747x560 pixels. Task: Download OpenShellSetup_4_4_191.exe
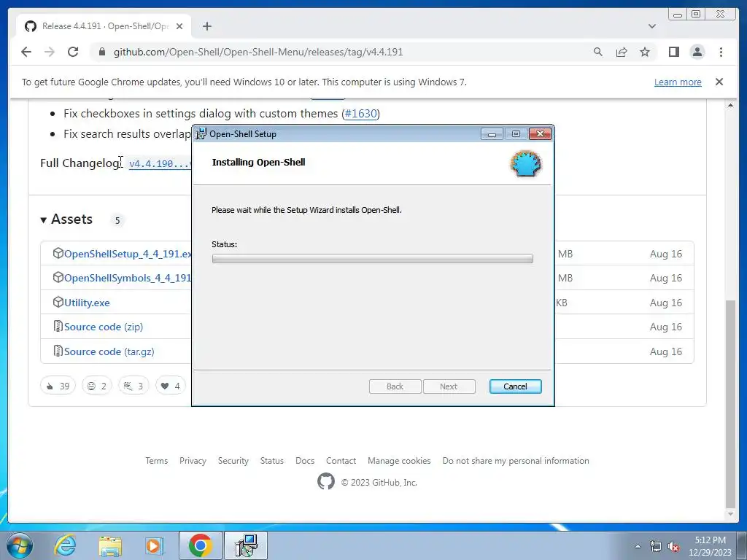pyautogui.click(x=128, y=254)
